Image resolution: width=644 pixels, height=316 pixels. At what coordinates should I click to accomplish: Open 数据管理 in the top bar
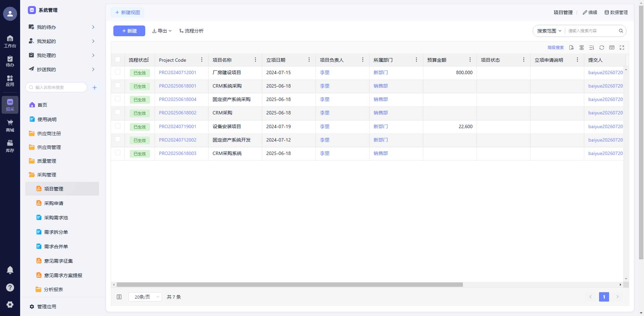[x=616, y=12]
